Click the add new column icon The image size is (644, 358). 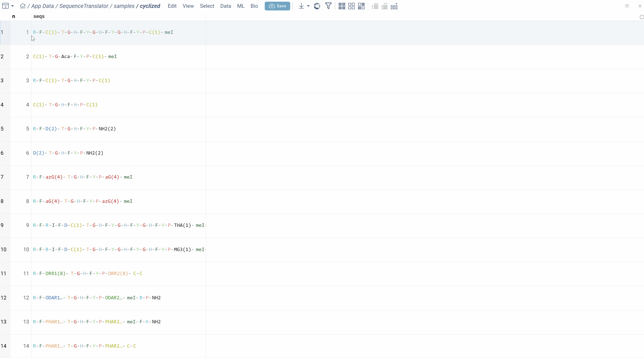point(394,6)
